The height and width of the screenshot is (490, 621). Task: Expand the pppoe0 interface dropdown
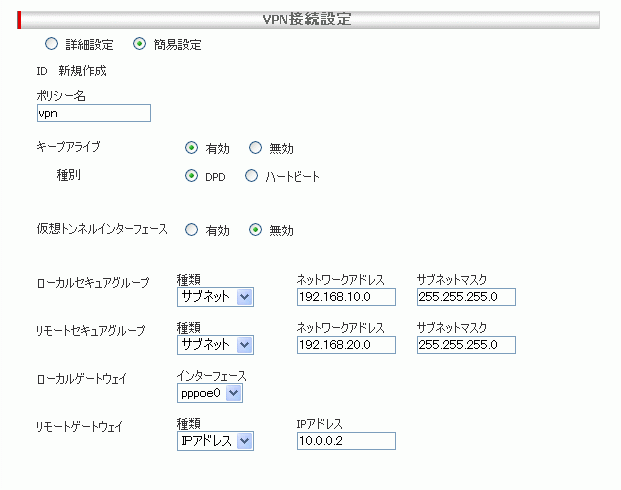(209, 393)
